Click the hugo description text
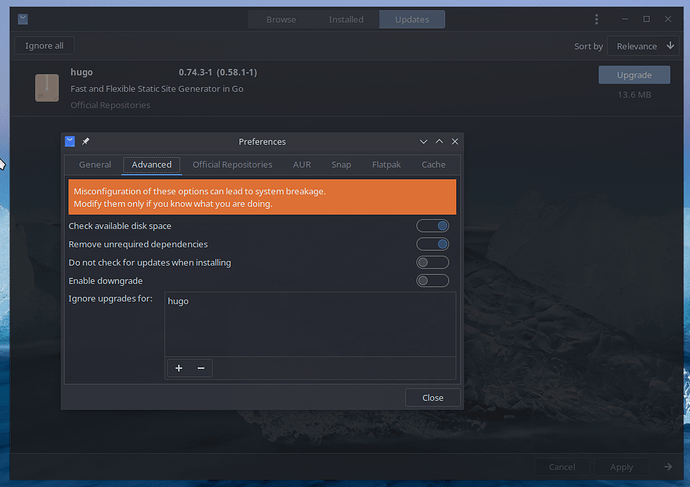690x487 pixels. click(157, 89)
